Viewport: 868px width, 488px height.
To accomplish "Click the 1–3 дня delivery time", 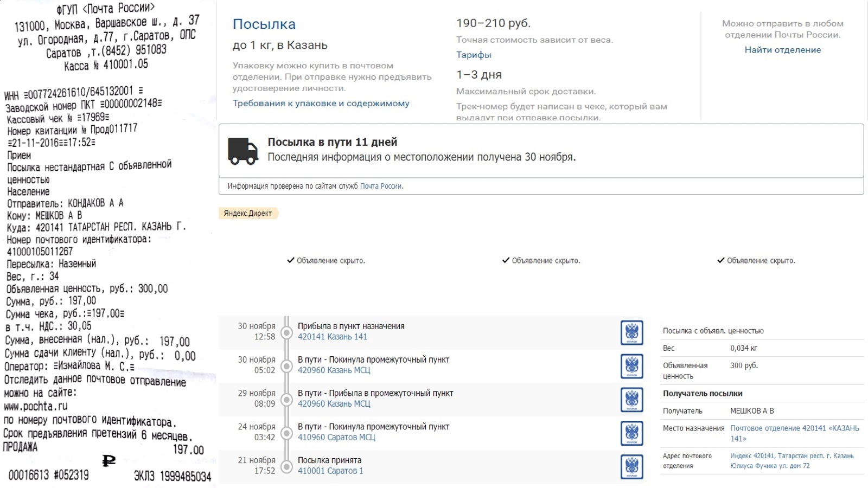I will pyautogui.click(x=479, y=75).
